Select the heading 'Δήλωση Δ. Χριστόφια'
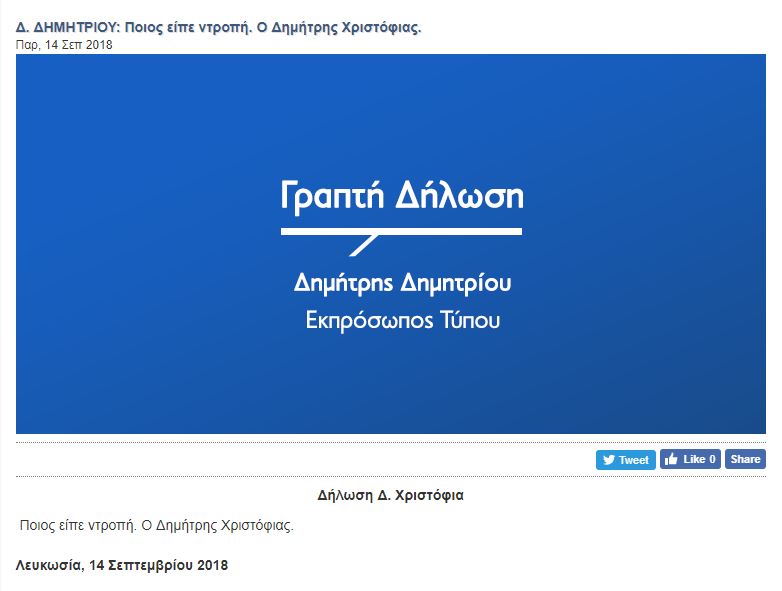 click(391, 495)
